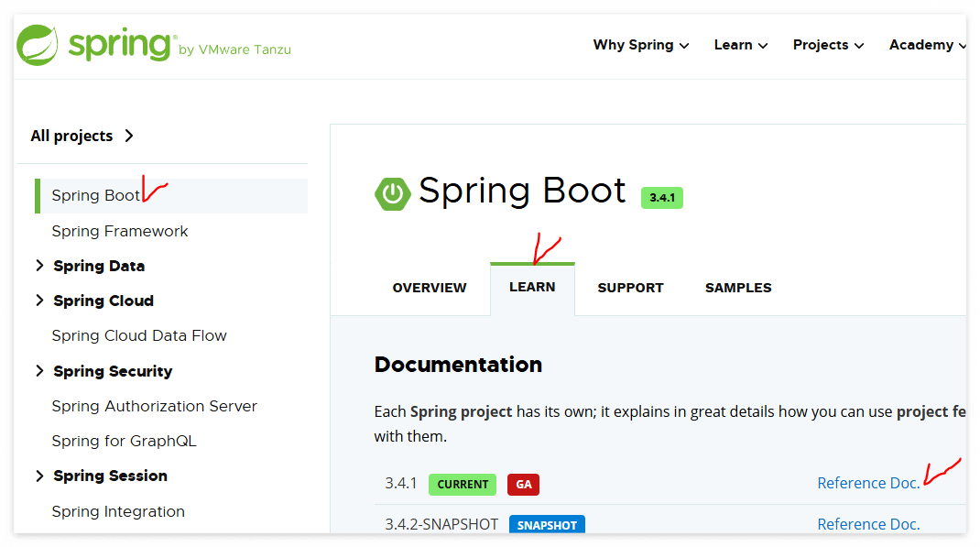Open Spring Framework project
Image resolution: width=980 pixels, height=547 pixels.
coord(120,231)
